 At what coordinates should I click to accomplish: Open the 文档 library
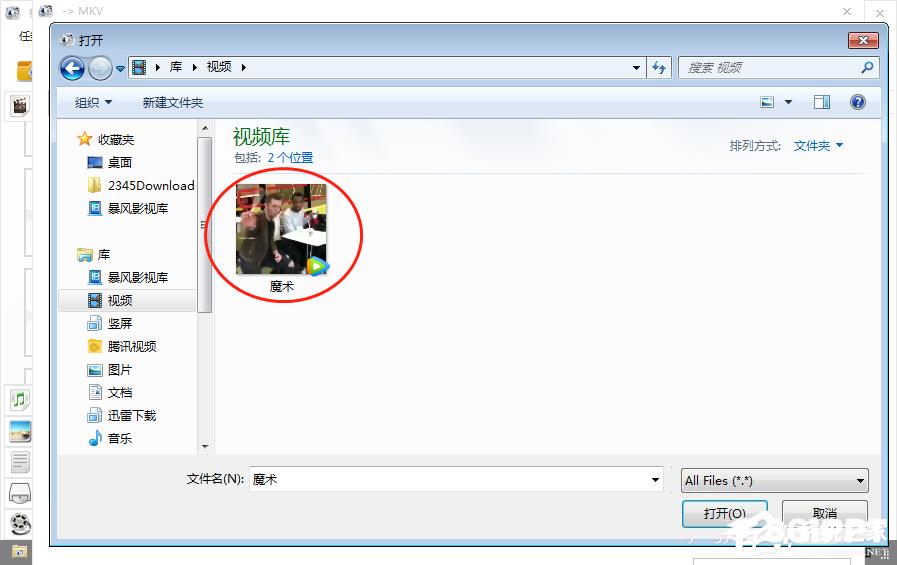pos(120,393)
